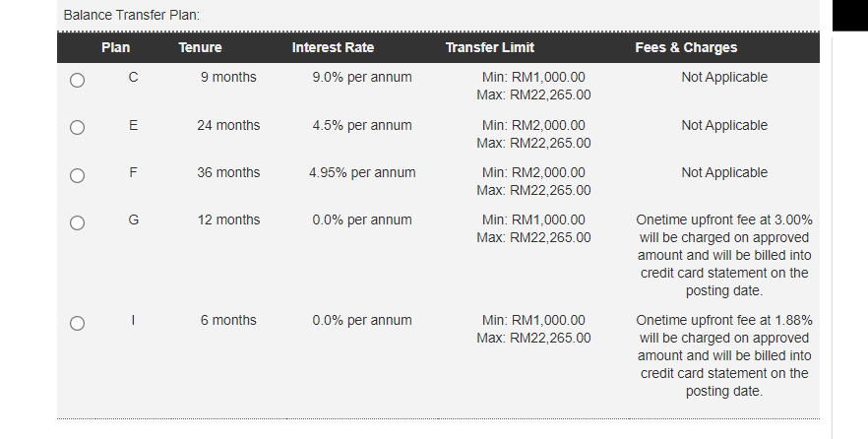Click the Plan column header

(x=115, y=47)
